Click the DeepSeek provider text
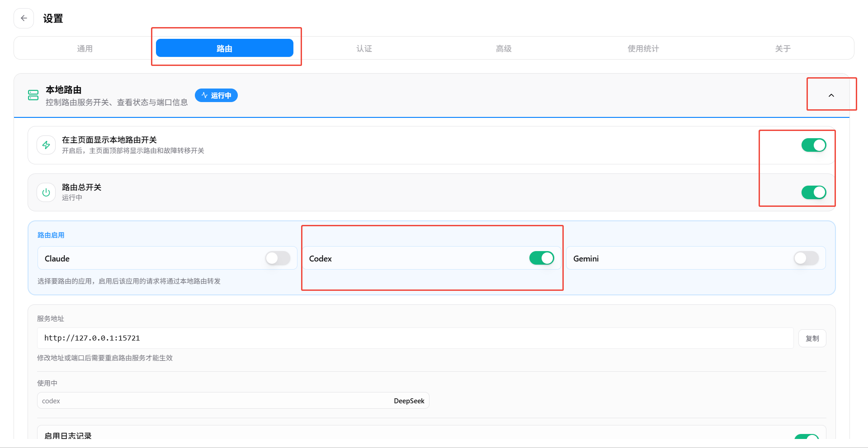This screenshot has width=868, height=448. (409, 401)
